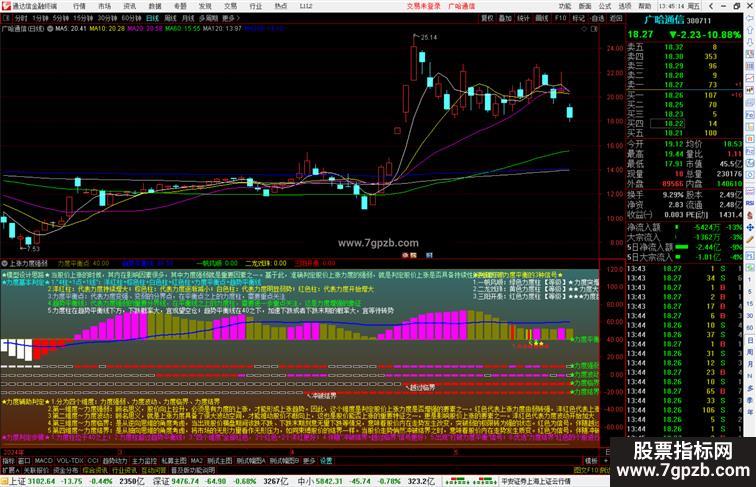Switch indicator to MA2
The width and height of the screenshot is (756, 487).
tap(196, 461)
